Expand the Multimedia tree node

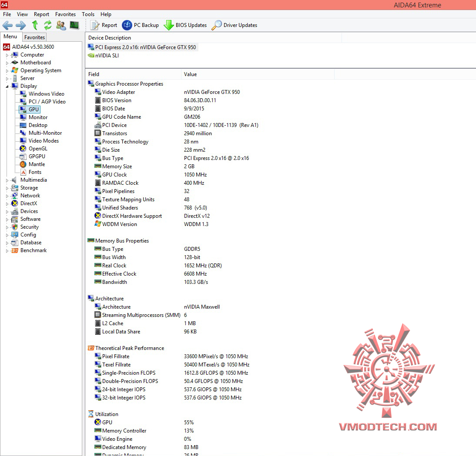[7, 180]
